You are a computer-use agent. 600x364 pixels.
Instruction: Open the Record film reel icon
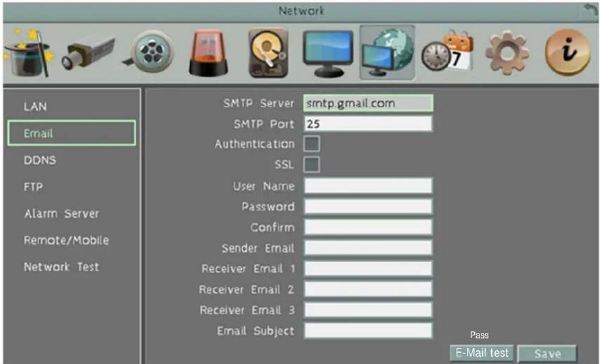[149, 53]
